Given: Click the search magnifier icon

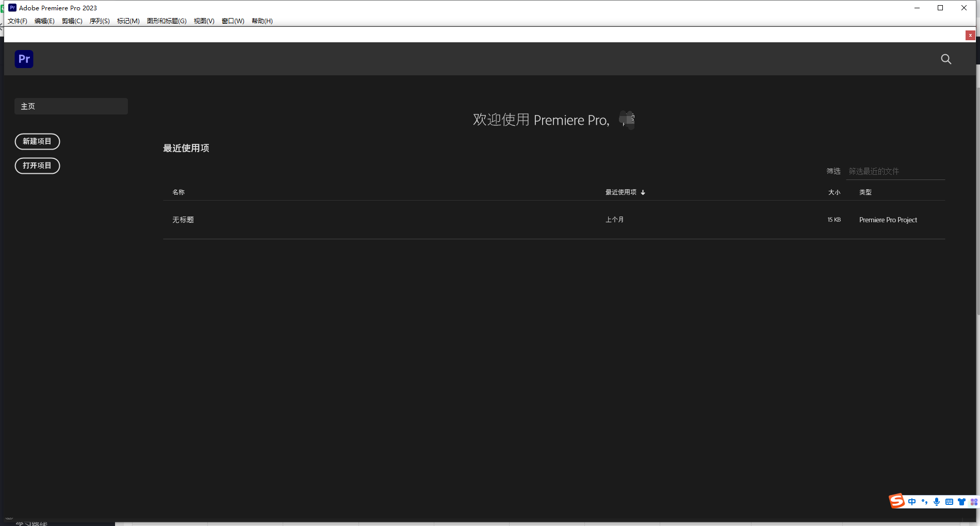Looking at the screenshot, I should point(946,59).
